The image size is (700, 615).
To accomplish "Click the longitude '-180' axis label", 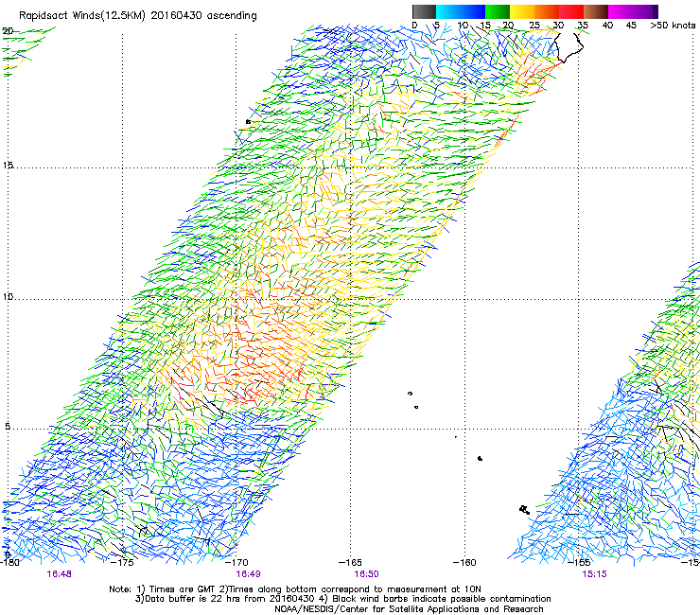I will coord(9,562).
